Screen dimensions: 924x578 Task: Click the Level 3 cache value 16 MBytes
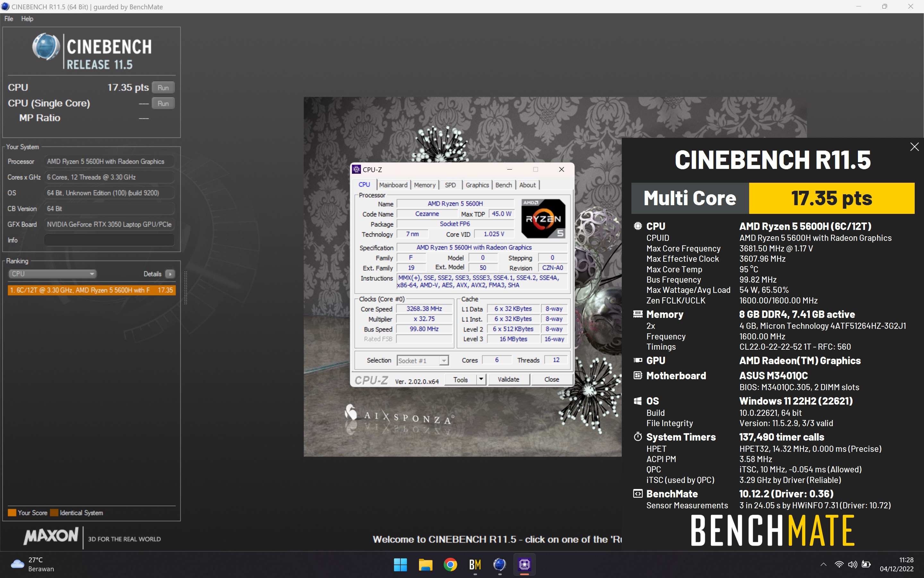tap(513, 339)
